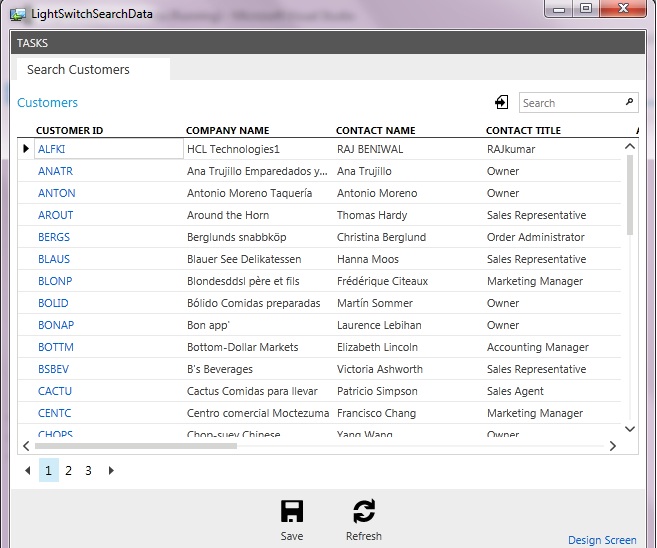657x548 pixels.
Task: Open the BSBEV customer link
Action: tap(53, 369)
